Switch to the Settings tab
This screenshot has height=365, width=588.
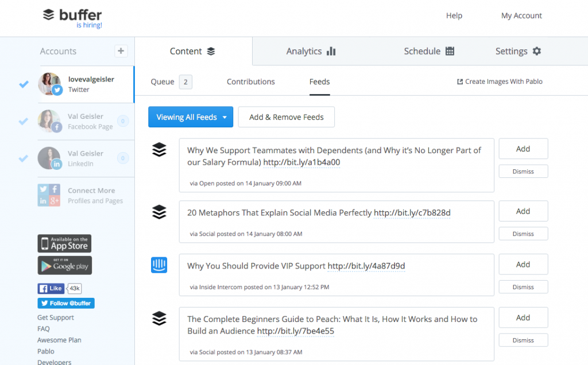point(519,51)
